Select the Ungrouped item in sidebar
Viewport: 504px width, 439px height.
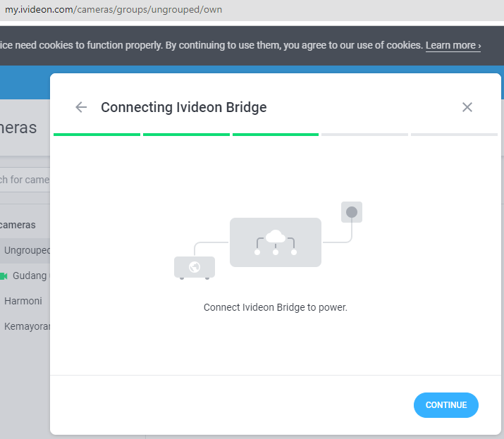[25, 250]
